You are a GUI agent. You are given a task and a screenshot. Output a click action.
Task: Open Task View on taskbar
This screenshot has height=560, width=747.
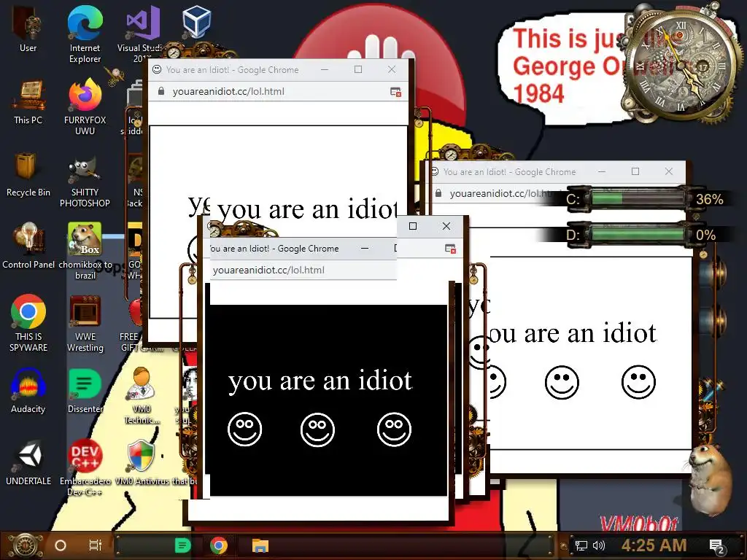click(96, 545)
